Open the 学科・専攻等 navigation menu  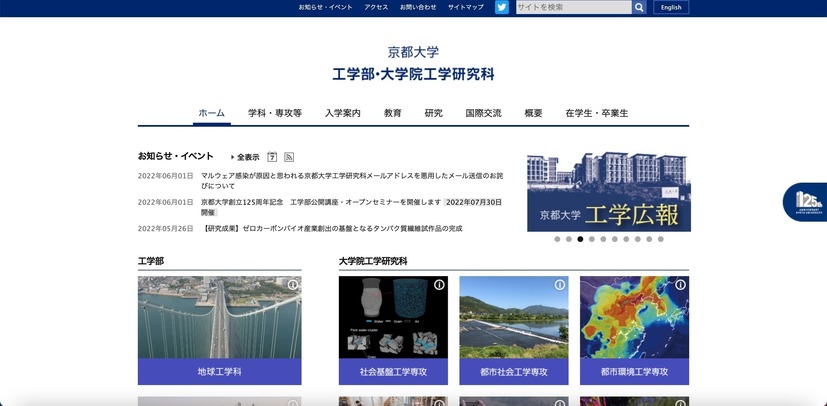point(275,113)
